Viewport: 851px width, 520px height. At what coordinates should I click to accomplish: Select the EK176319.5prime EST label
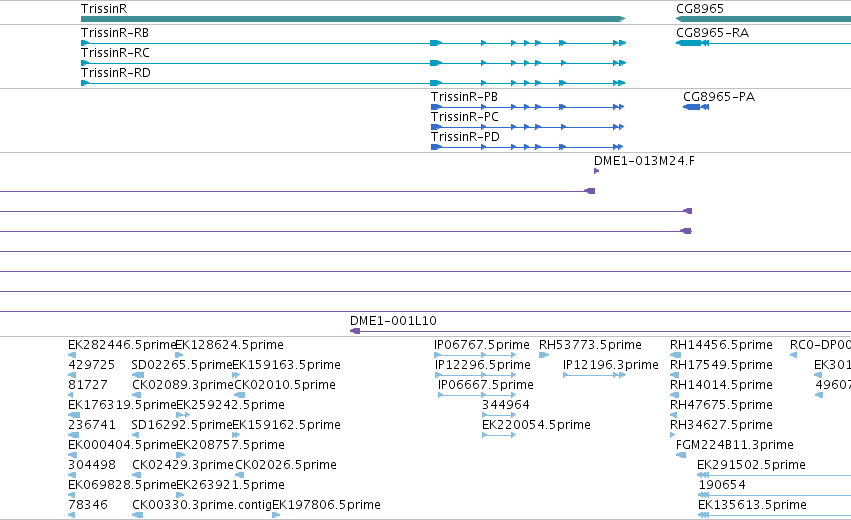click(122, 405)
